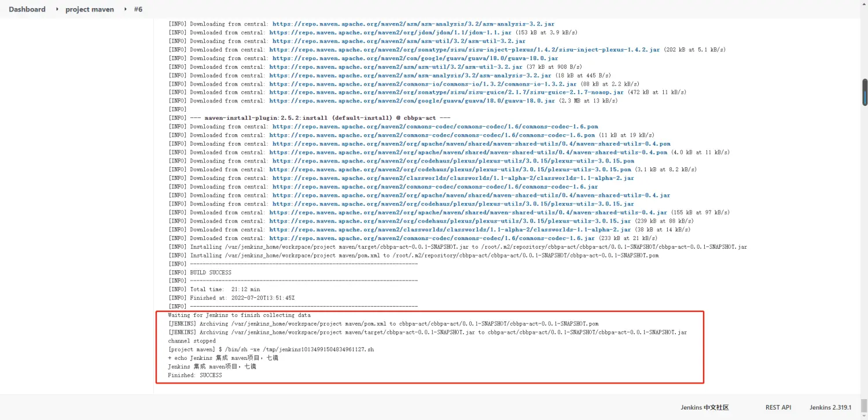This screenshot has height=420, width=868.
Task: Open the Jenkins 中文社区 footer link
Action: (x=704, y=407)
